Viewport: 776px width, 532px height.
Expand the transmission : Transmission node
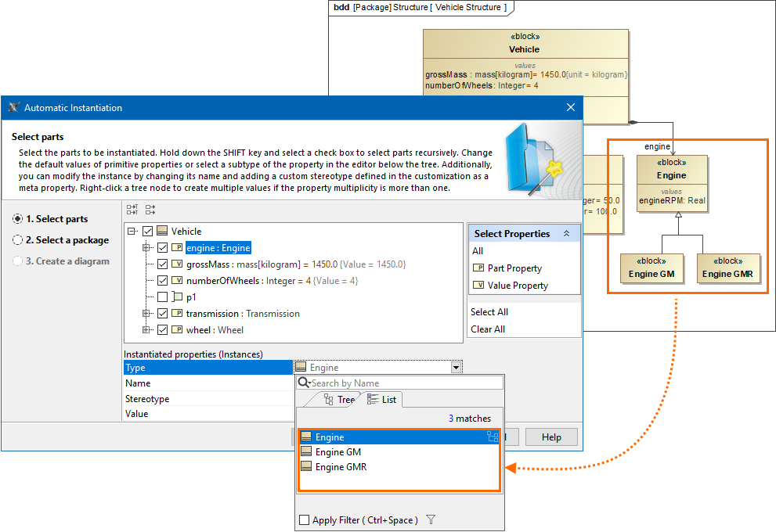146,313
